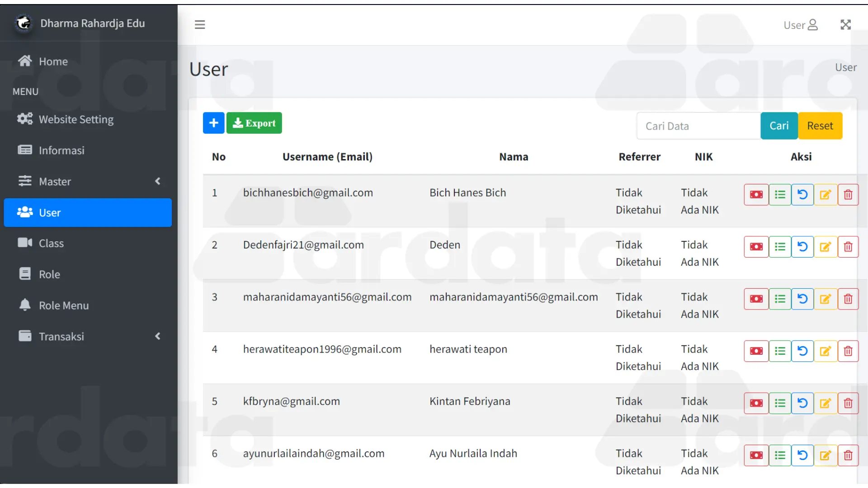Open the green list icon for herawati teapon
This screenshot has height=488, width=868.
[x=780, y=351]
